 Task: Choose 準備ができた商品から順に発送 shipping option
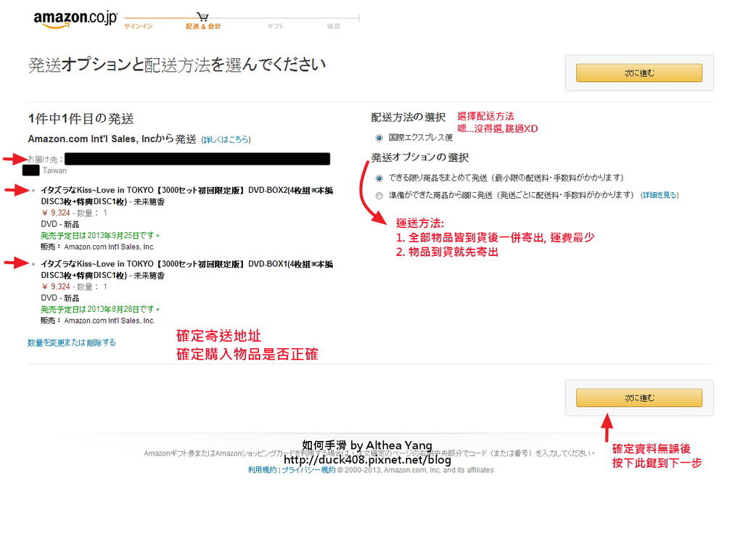(379, 196)
